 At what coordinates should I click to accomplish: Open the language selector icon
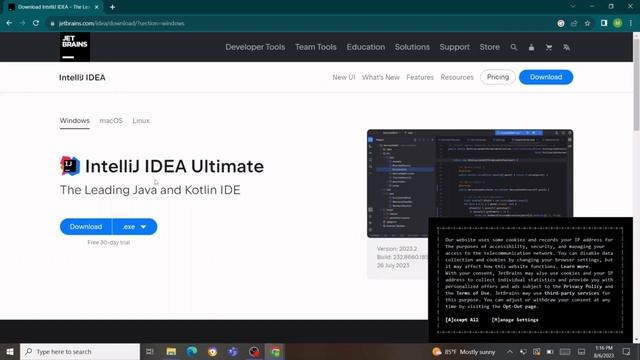[x=566, y=47]
